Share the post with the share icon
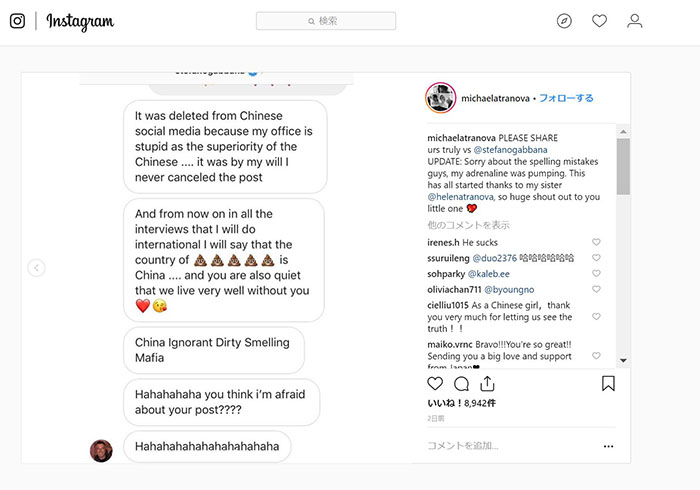Image resolution: width=700 pixels, height=490 pixels. coord(487,383)
